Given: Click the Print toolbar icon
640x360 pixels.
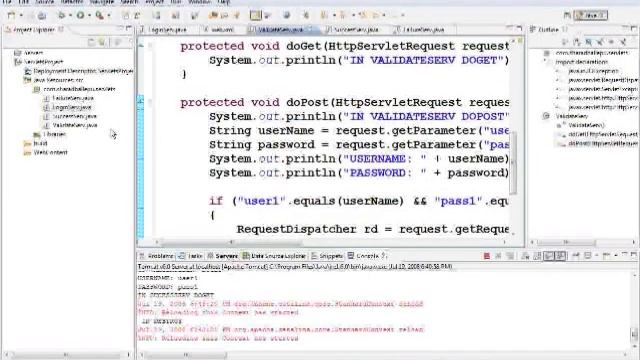Looking at the screenshot, I should 41,16.
